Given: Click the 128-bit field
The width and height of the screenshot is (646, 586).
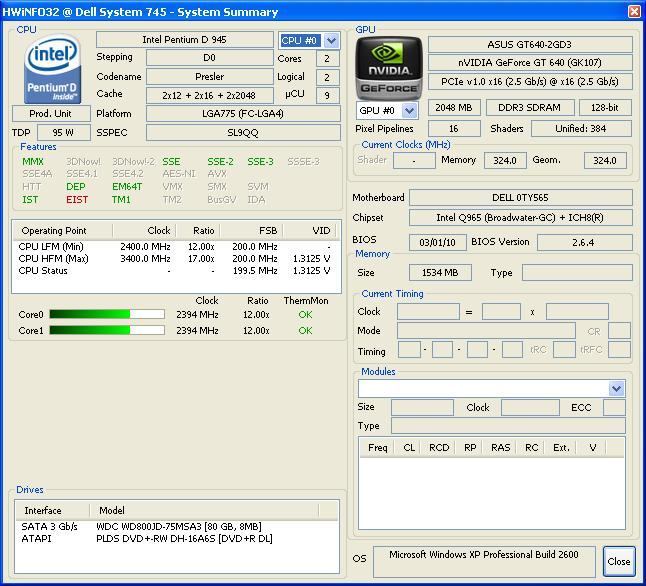Looking at the screenshot, I should tap(605, 108).
